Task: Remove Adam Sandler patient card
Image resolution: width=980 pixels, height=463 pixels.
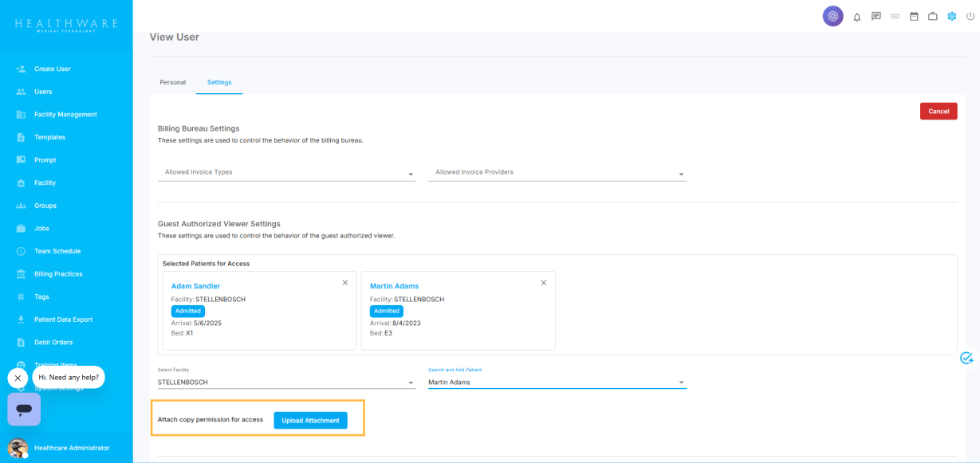Action: 345,283
